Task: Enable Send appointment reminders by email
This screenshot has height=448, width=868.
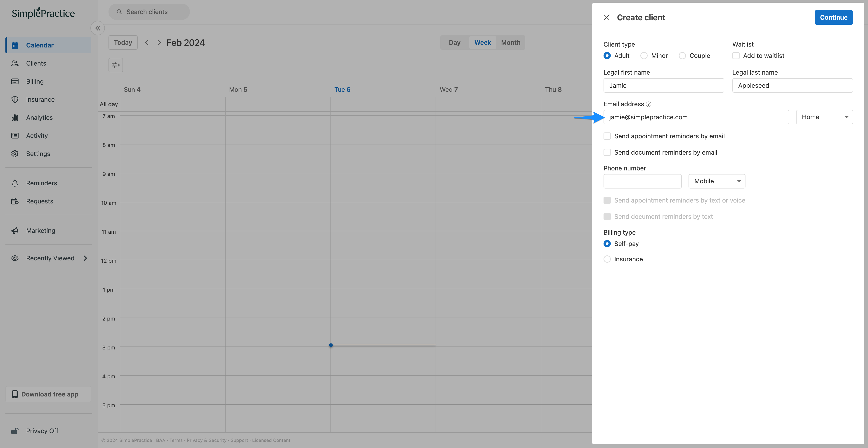Action: pyautogui.click(x=607, y=136)
